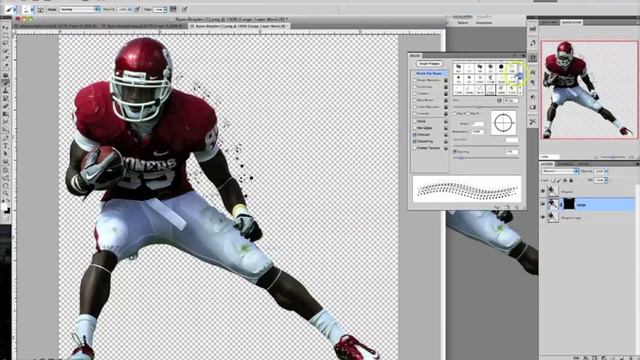
Task: Enable Scattering checkbox in Brush panel
Action: (x=415, y=87)
